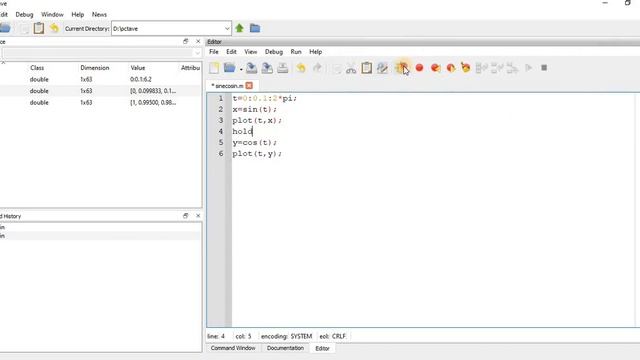Switch to the Command Window tab
Viewport: 640px width, 360px height.
point(233,348)
